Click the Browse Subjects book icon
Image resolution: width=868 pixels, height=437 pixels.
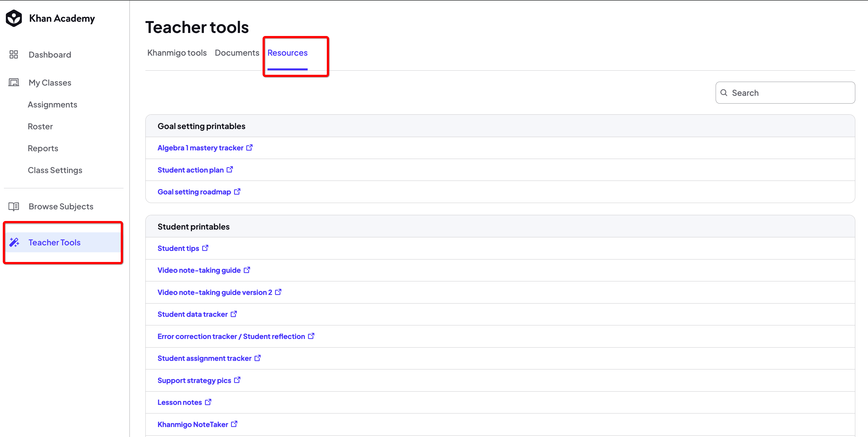coord(14,207)
